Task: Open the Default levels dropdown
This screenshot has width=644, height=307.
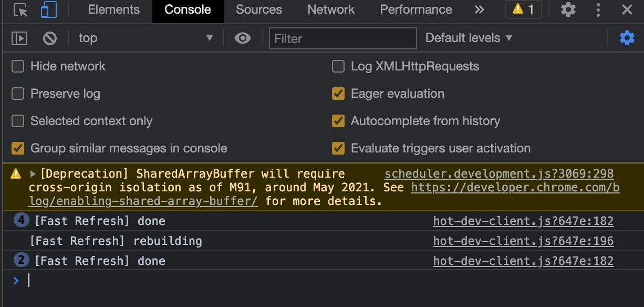Action: tap(469, 38)
